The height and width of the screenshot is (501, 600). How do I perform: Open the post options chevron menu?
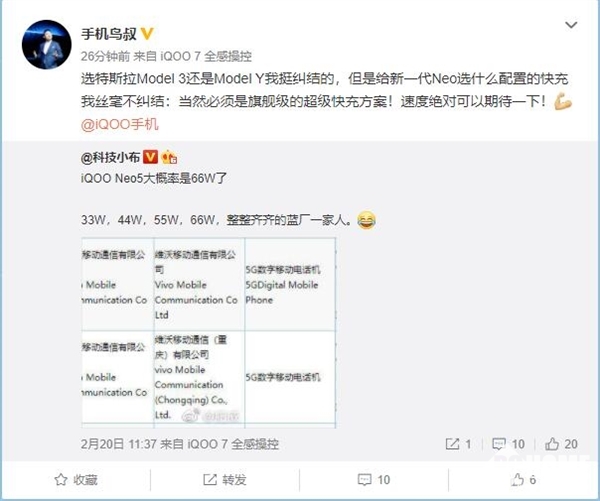[x=571, y=25]
